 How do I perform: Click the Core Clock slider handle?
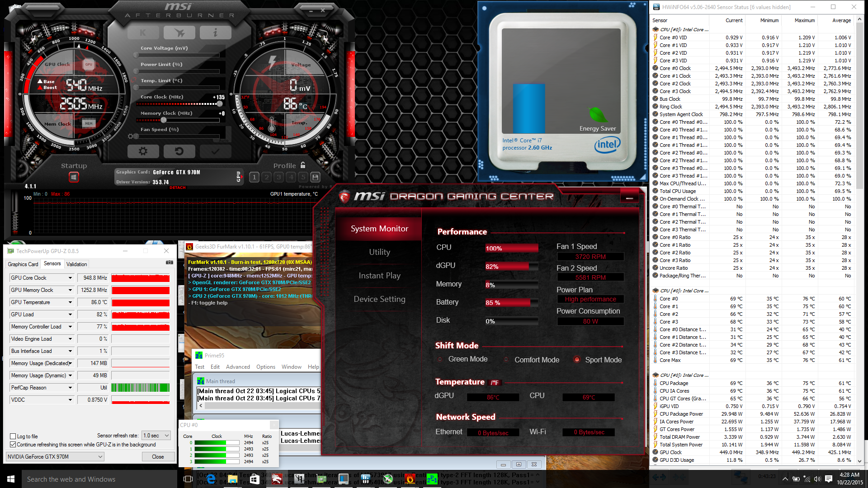pyautogui.click(x=219, y=104)
